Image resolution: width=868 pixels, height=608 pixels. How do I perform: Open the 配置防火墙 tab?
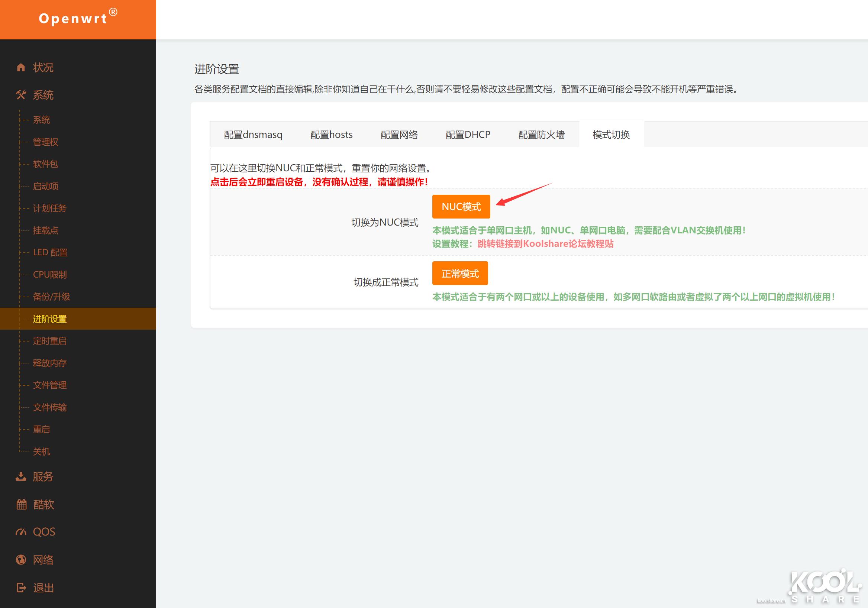click(x=541, y=135)
